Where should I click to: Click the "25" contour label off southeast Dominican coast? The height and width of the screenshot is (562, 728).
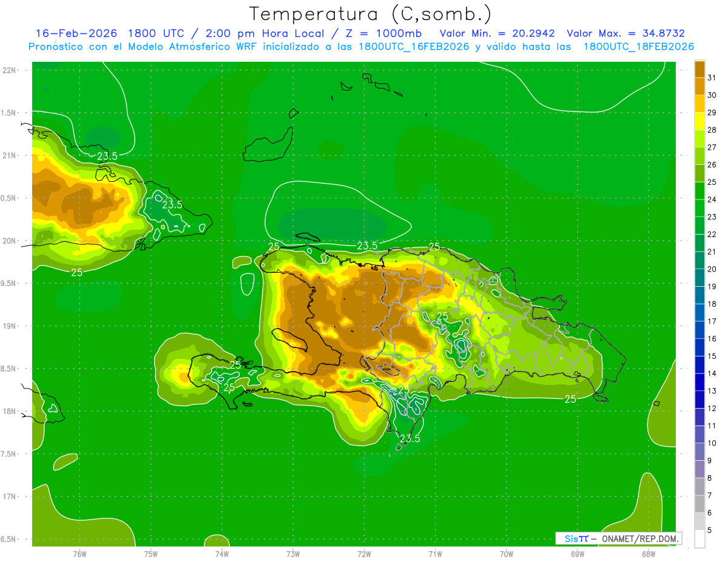click(570, 398)
